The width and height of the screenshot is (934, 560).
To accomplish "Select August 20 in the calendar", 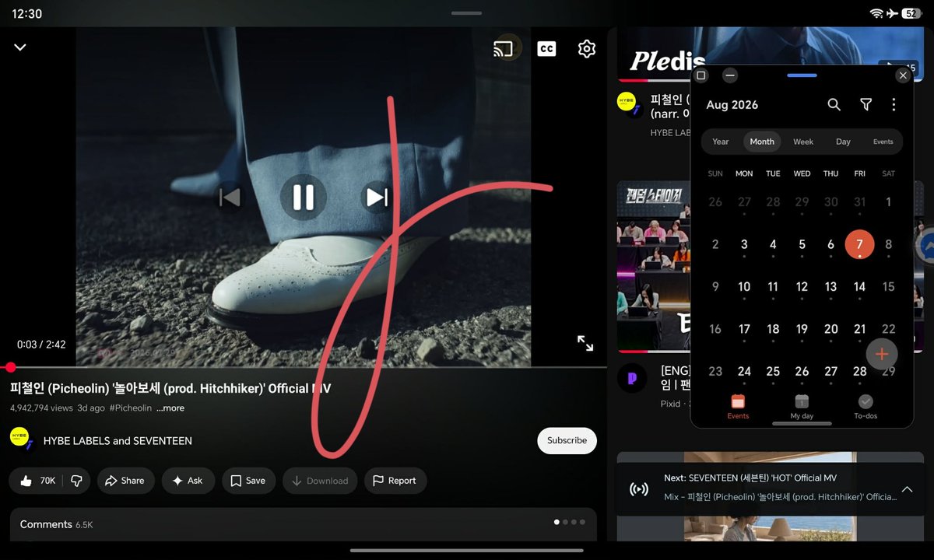I will click(x=830, y=329).
